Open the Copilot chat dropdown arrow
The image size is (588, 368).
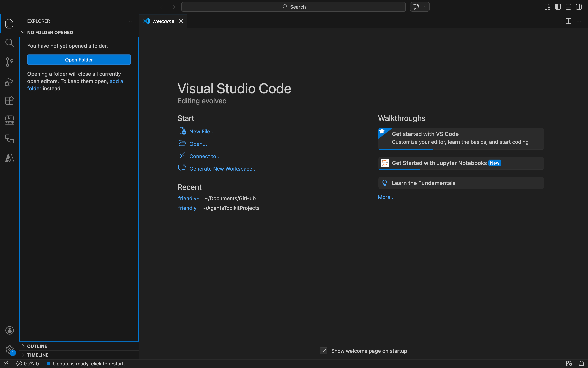coord(425,7)
